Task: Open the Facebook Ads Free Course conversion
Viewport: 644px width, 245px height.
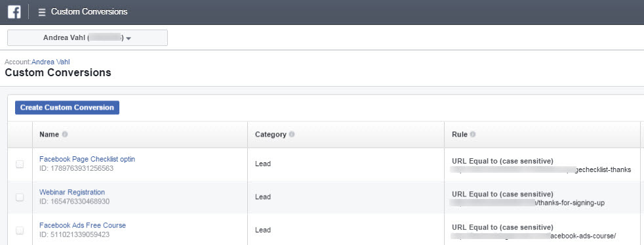Action: click(83, 225)
